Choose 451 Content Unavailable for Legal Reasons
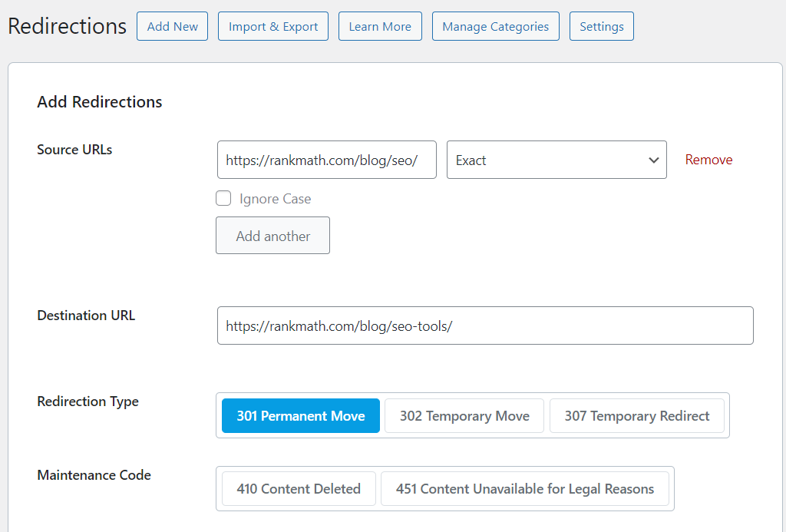 coord(525,488)
